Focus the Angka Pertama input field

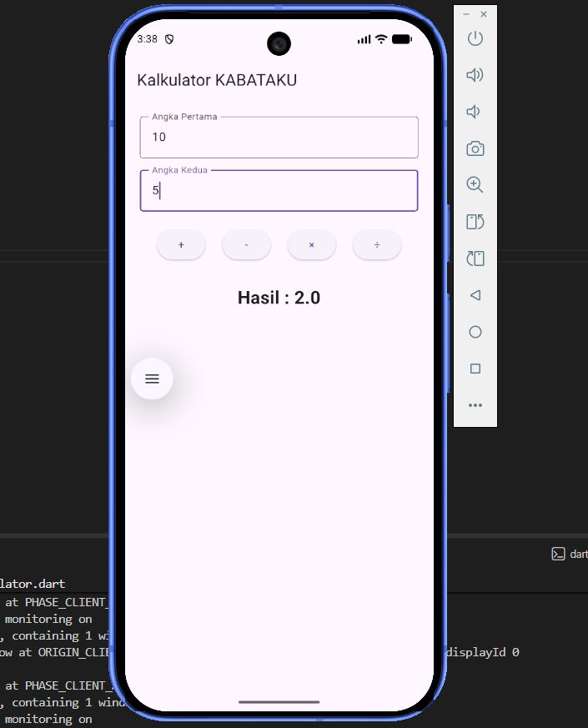(279, 137)
